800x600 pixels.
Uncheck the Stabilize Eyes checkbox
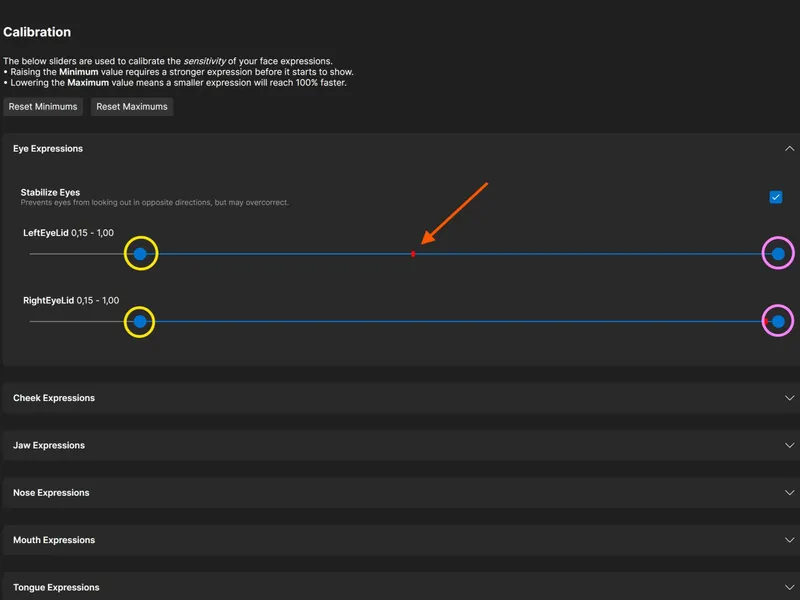pyautogui.click(x=774, y=198)
